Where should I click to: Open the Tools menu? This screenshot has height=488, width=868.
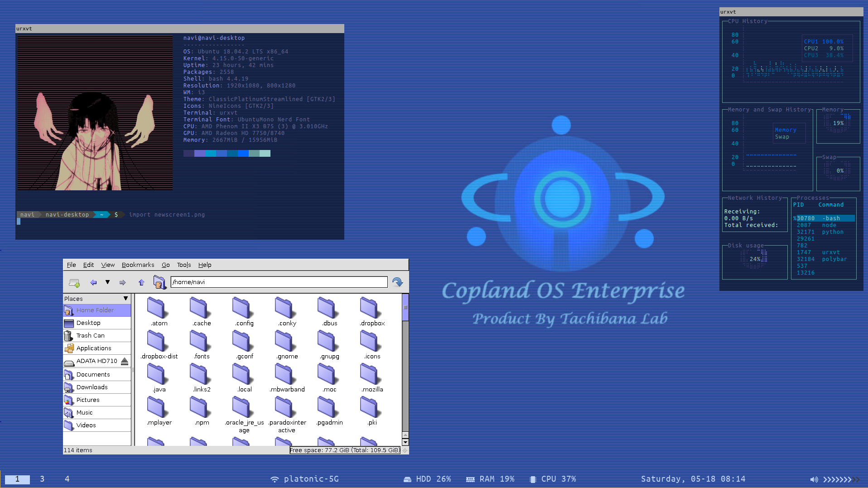(184, 265)
